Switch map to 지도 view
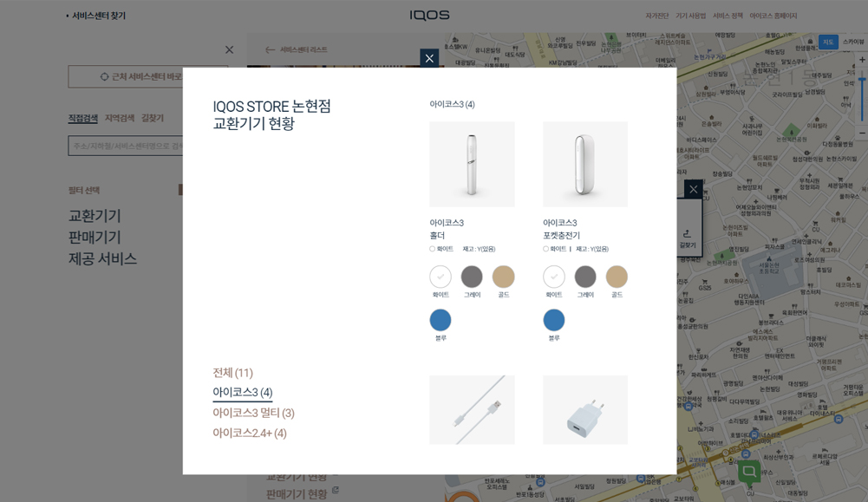The height and width of the screenshot is (502, 868). 827,42
